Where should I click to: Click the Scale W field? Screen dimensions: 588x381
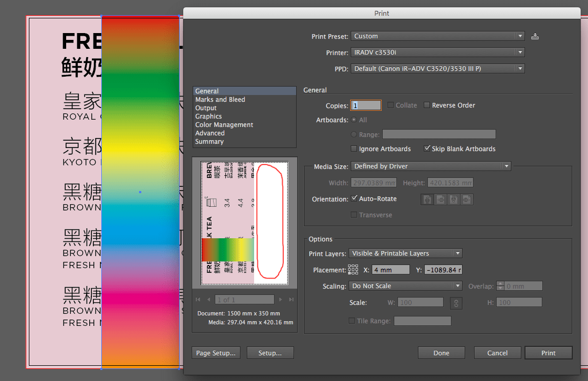pos(421,302)
